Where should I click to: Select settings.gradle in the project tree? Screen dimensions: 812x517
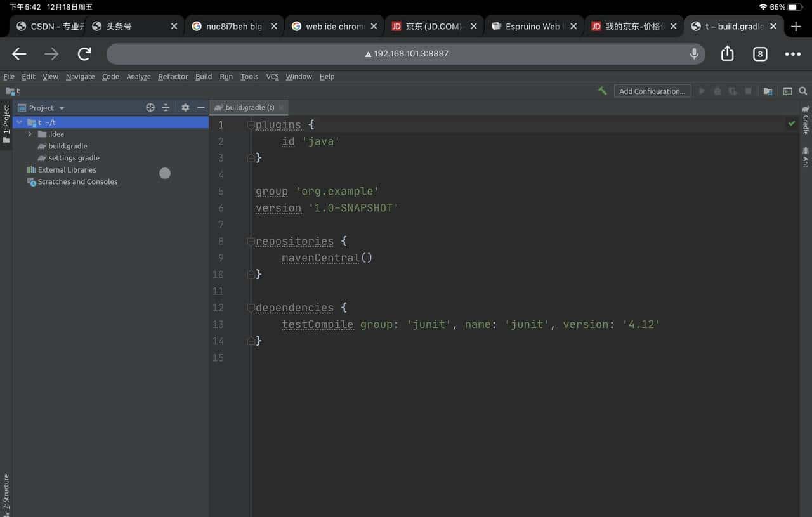(x=74, y=157)
